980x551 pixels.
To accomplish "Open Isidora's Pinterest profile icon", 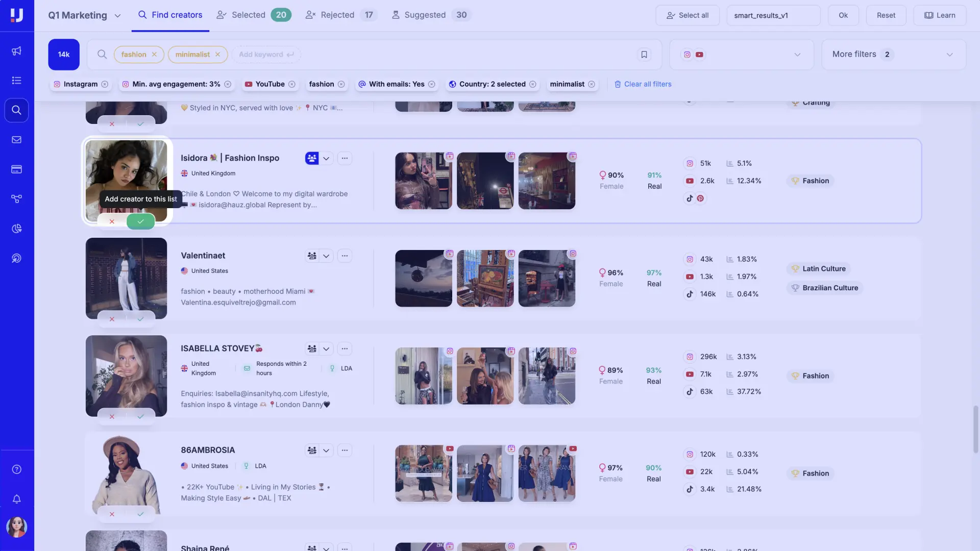I will 700,198.
